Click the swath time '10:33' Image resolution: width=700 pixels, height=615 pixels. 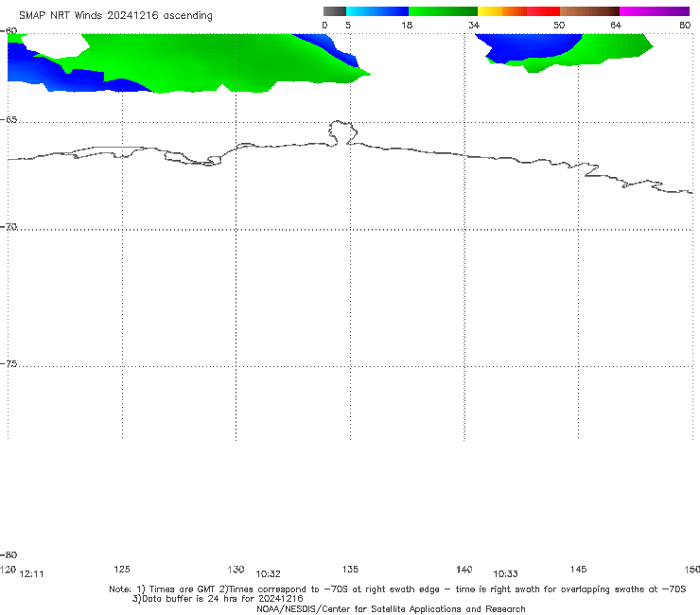tap(505, 574)
